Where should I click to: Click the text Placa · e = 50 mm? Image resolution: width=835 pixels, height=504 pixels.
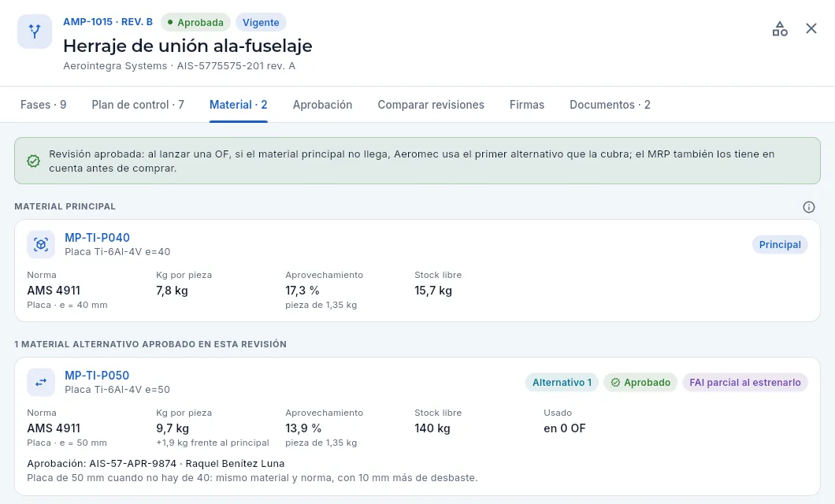point(67,443)
